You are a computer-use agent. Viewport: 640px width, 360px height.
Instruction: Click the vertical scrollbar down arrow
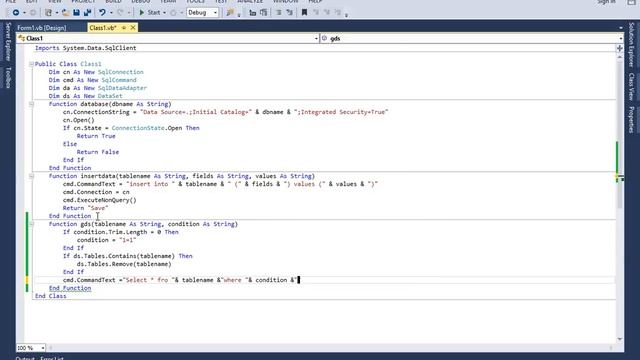point(620,339)
